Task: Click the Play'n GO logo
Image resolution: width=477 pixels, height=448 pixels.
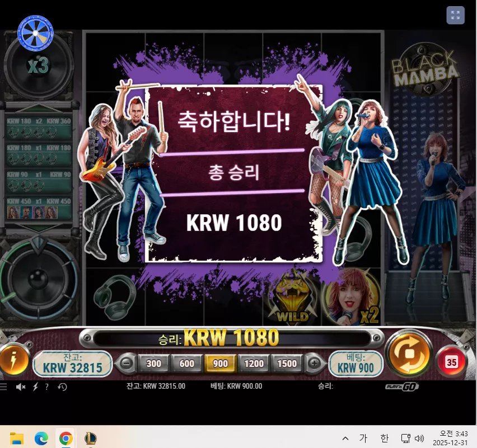Action: pyautogui.click(x=402, y=386)
